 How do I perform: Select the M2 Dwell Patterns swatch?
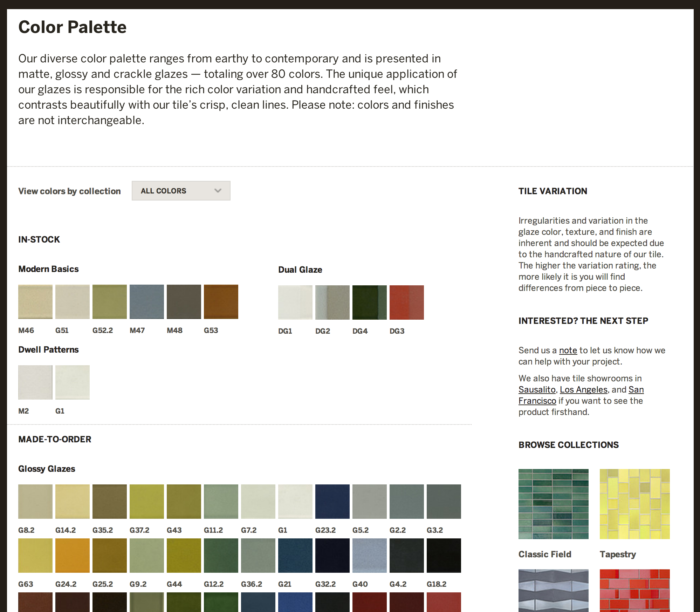point(35,382)
